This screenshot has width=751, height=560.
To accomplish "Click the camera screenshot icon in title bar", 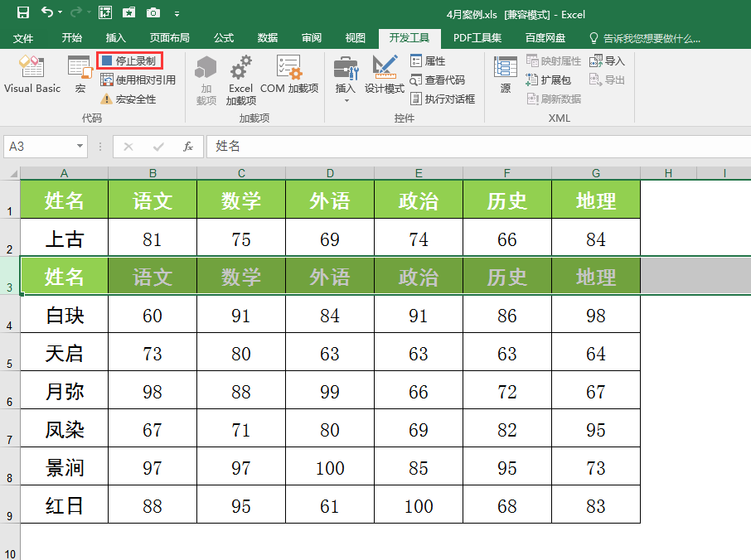I will coord(153,12).
